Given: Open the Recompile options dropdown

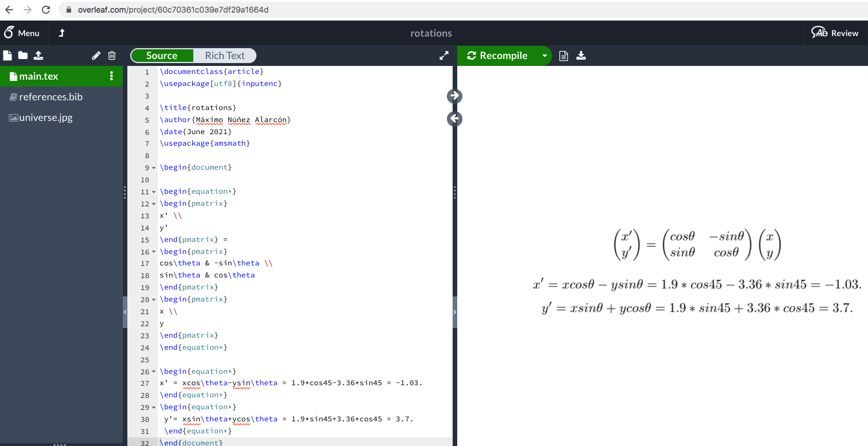Looking at the screenshot, I should (544, 56).
